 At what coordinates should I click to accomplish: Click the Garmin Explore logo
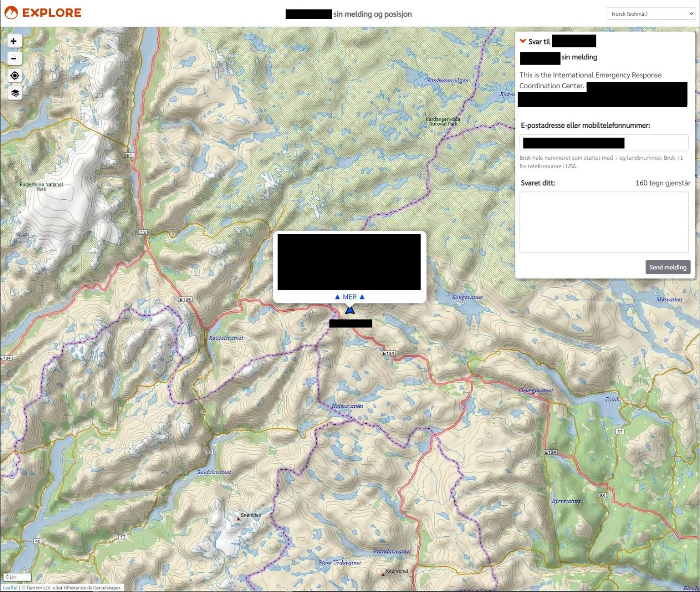tap(42, 13)
